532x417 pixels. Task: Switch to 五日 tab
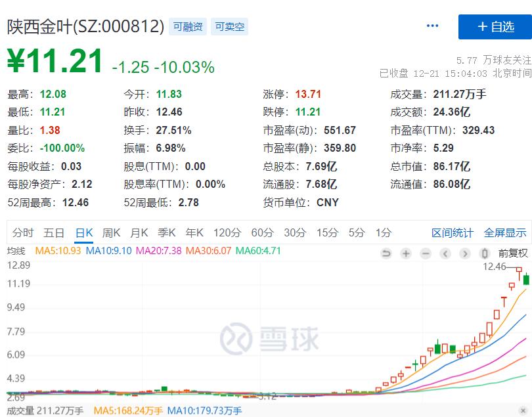(54, 232)
